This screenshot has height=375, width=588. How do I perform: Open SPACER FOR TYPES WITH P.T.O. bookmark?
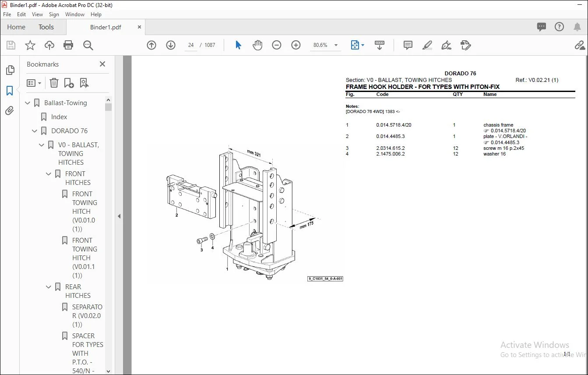(88, 353)
